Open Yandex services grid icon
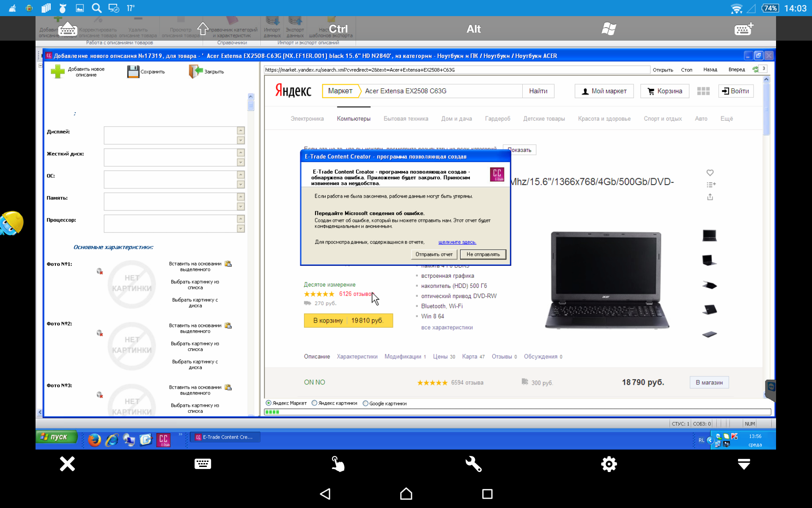The width and height of the screenshot is (812, 508). click(x=703, y=91)
